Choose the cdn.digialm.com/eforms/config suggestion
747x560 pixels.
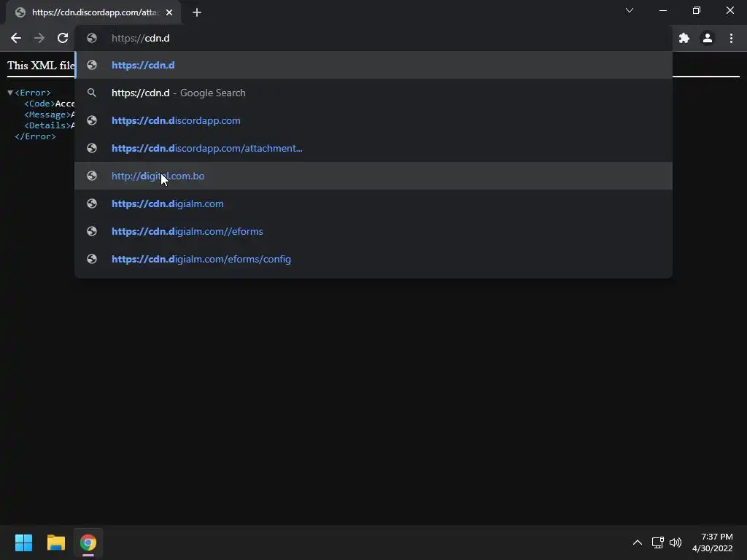point(373,259)
